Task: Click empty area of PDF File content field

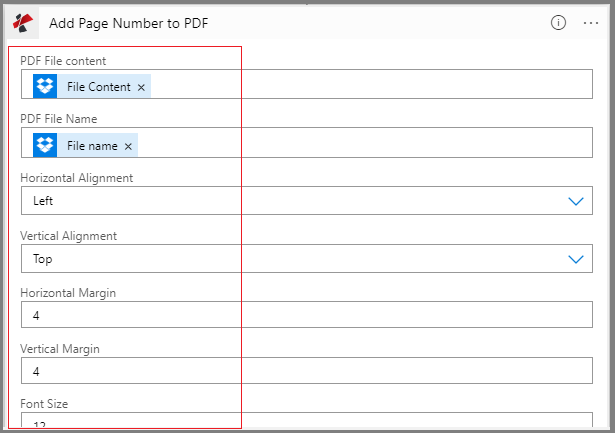Action: [380, 87]
